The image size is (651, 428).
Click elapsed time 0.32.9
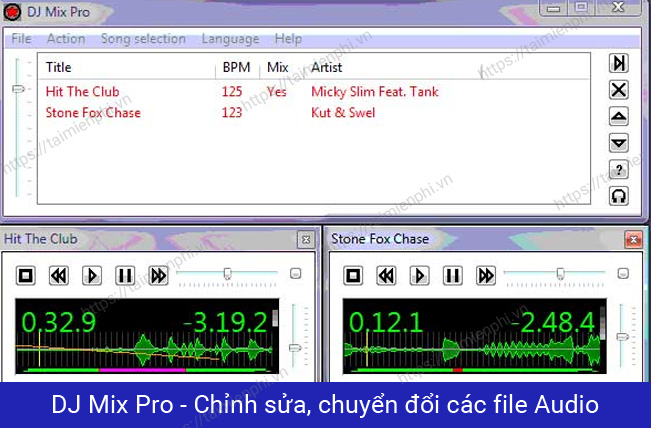click(59, 323)
